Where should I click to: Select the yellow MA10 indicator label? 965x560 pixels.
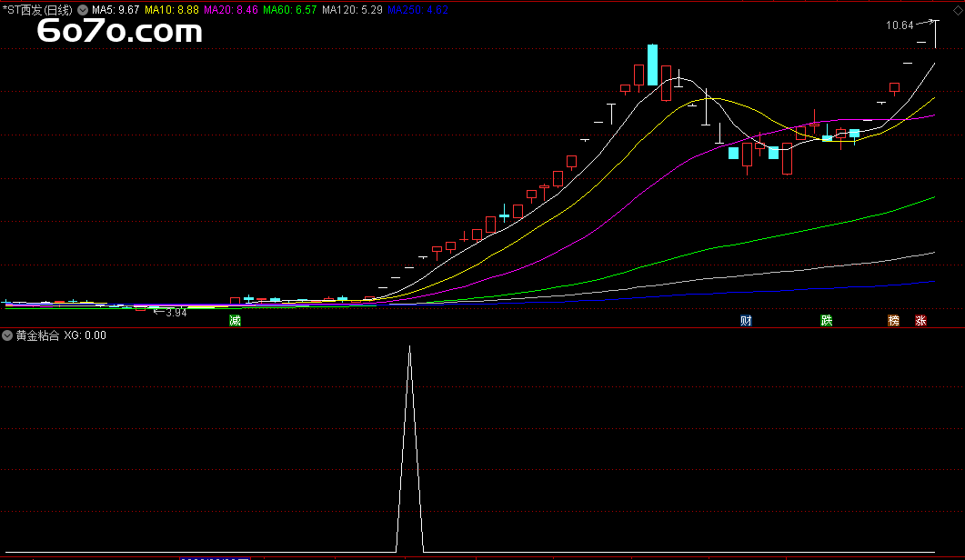[x=171, y=10]
